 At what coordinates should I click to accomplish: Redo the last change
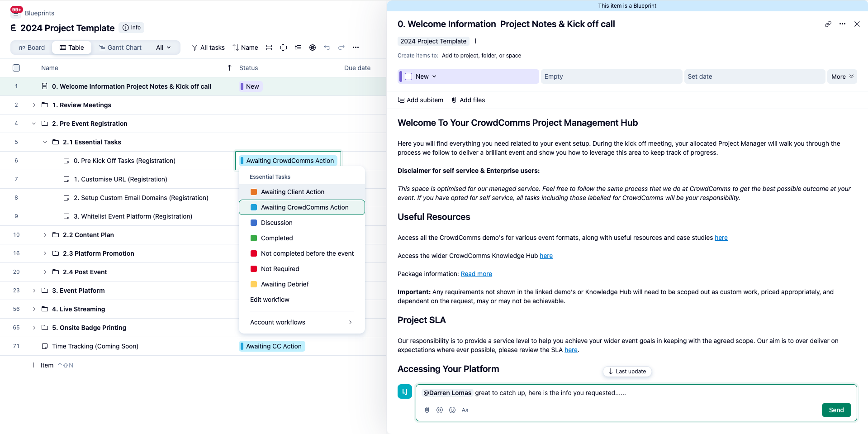click(x=341, y=47)
